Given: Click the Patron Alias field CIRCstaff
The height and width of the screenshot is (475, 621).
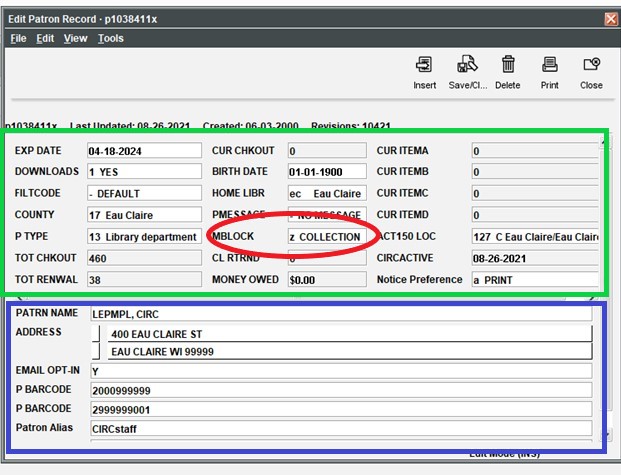Looking at the screenshot, I should [x=341, y=429].
